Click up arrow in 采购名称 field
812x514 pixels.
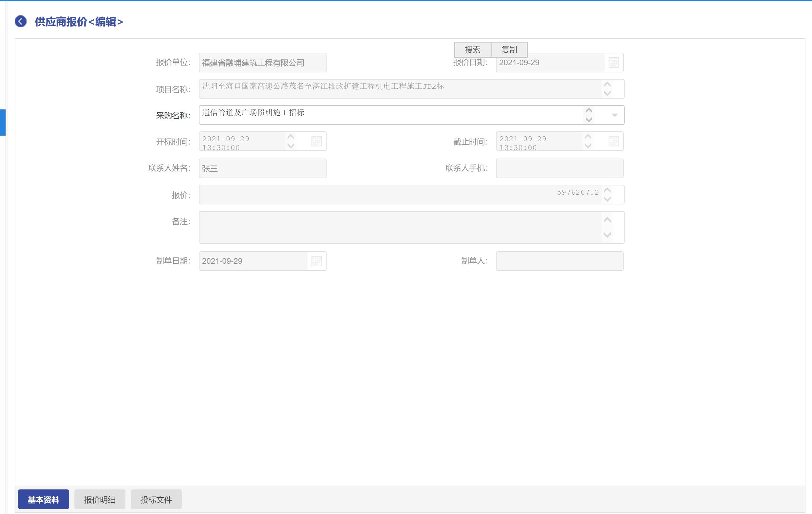589,111
